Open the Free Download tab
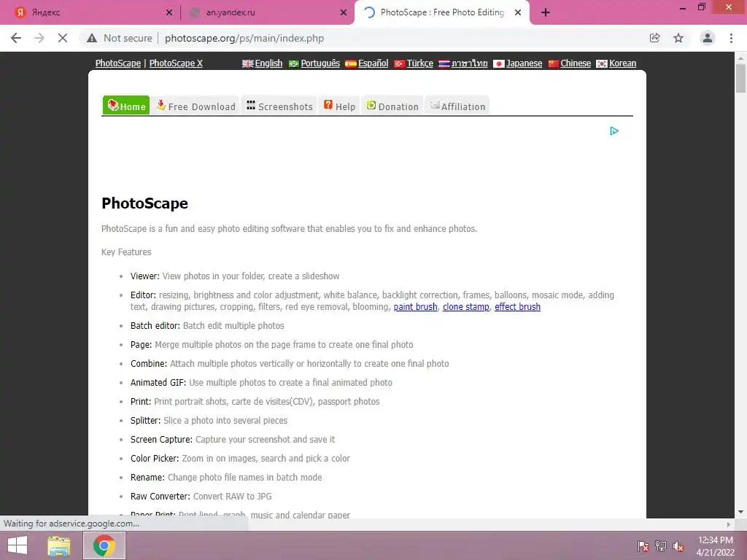 tap(196, 106)
